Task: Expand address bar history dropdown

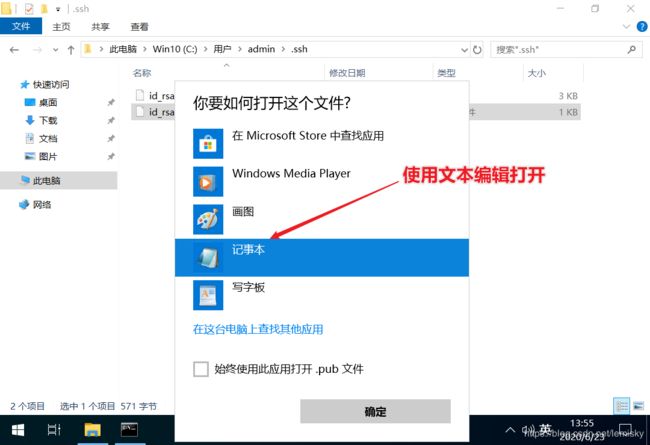Action: point(464,50)
